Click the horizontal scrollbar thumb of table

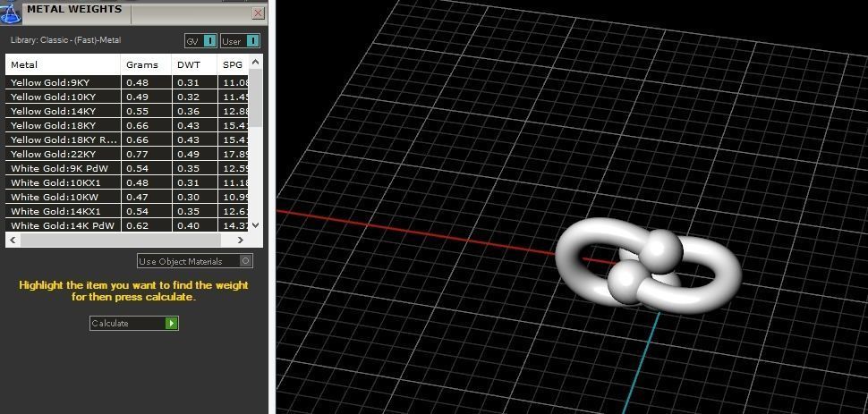click(x=121, y=241)
